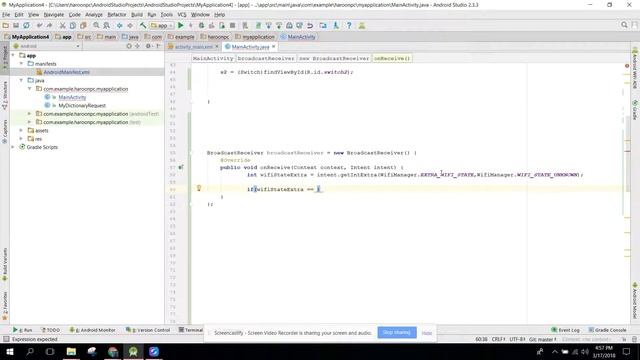Collapse the manifests folder node
This screenshot has height=360, width=640.
(x=21, y=64)
